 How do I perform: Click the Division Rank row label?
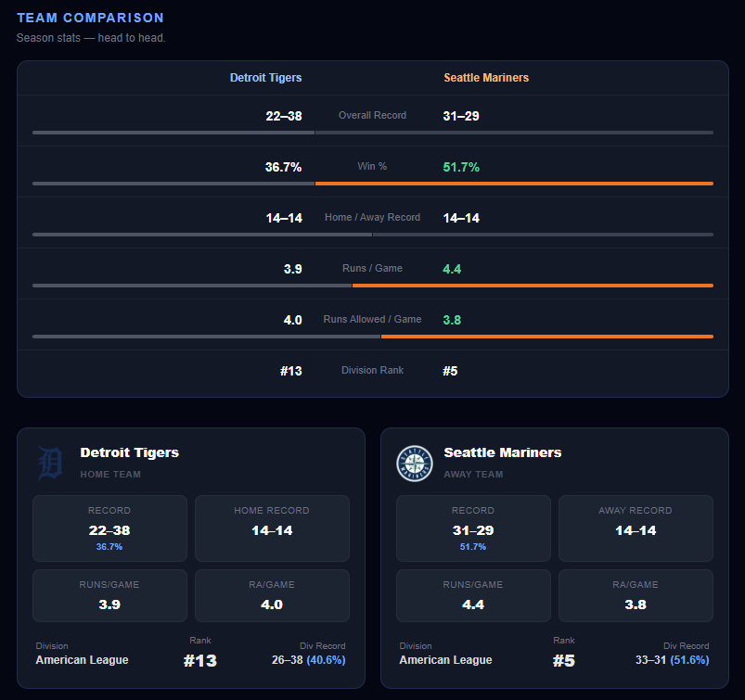pyautogui.click(x=373, y=370)
